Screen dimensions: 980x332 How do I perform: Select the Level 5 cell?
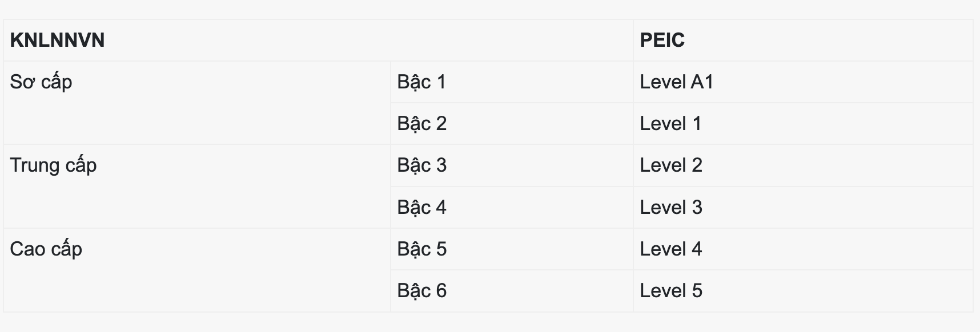[x=671, y=291]
